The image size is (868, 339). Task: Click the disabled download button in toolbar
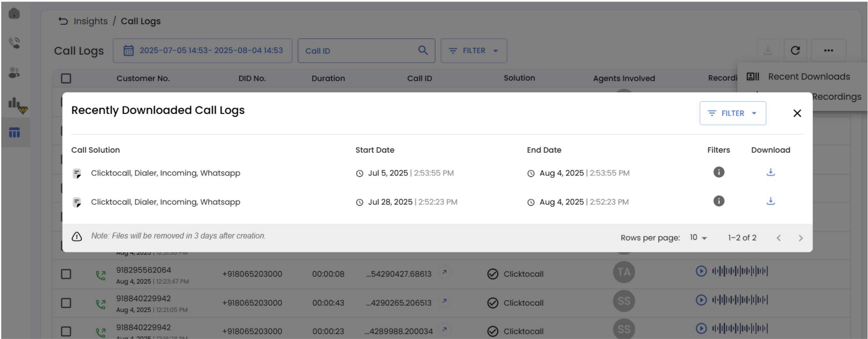[x=768, y=50]
